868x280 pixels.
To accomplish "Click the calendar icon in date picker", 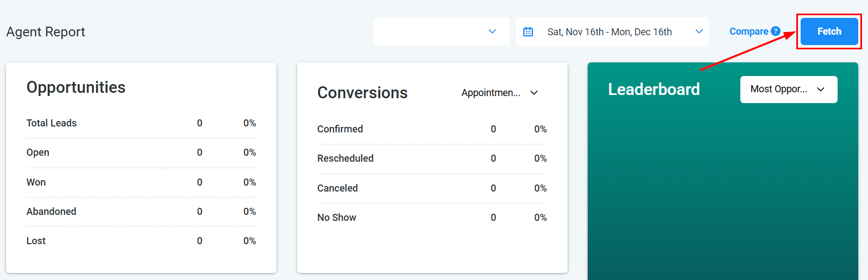I will 528,32.
